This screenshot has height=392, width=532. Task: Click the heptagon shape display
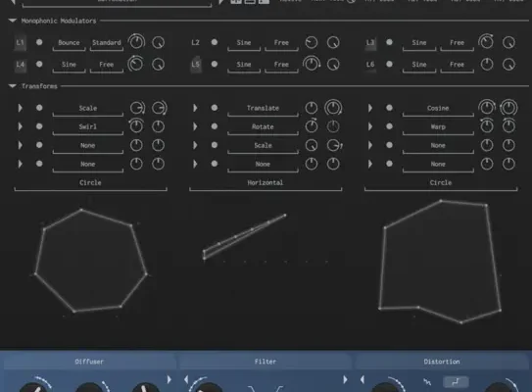(90, 261)
